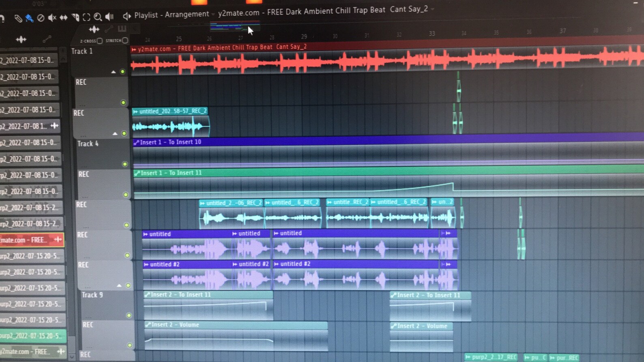Image resolution: width=644 pixels, height=362 pixels.
Task: Collapse Track 1 group triangle
Action: [114, 72]
